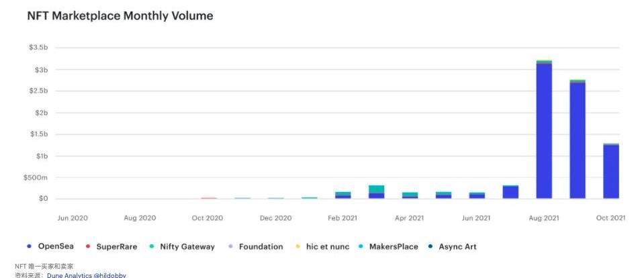Image resolution: width=644 pixels, height=278 pixels.
Task: Click the Jun 2020 x-axis label
Action: pos(73,218)
